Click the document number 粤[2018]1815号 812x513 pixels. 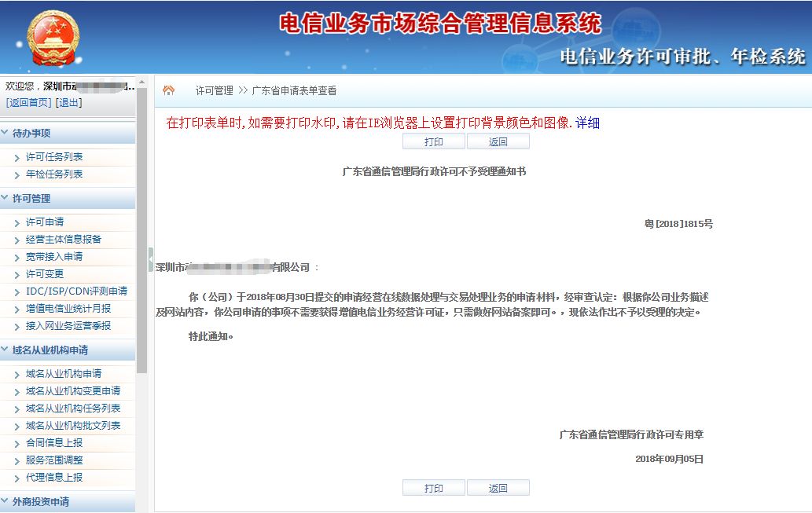tap(678, 224)
